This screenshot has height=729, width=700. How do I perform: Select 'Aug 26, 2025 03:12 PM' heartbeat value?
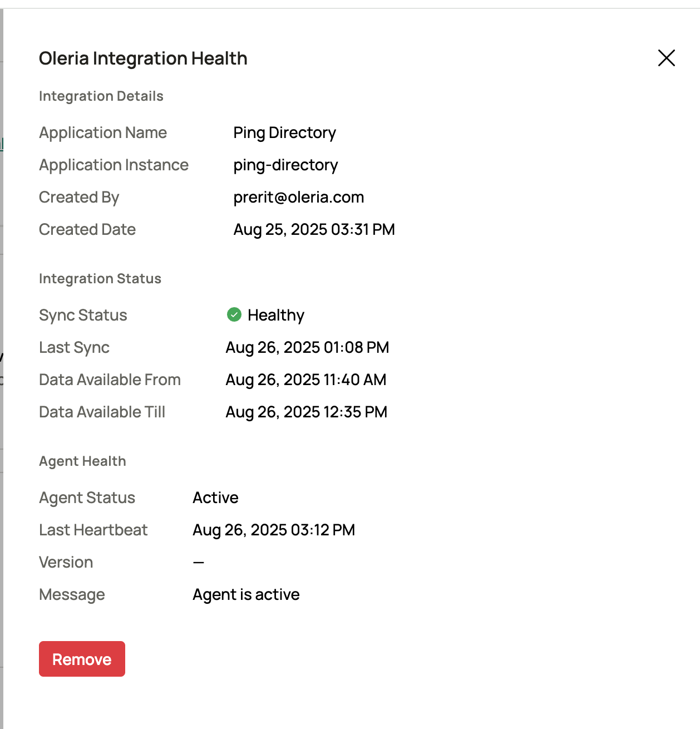point(274,530)
